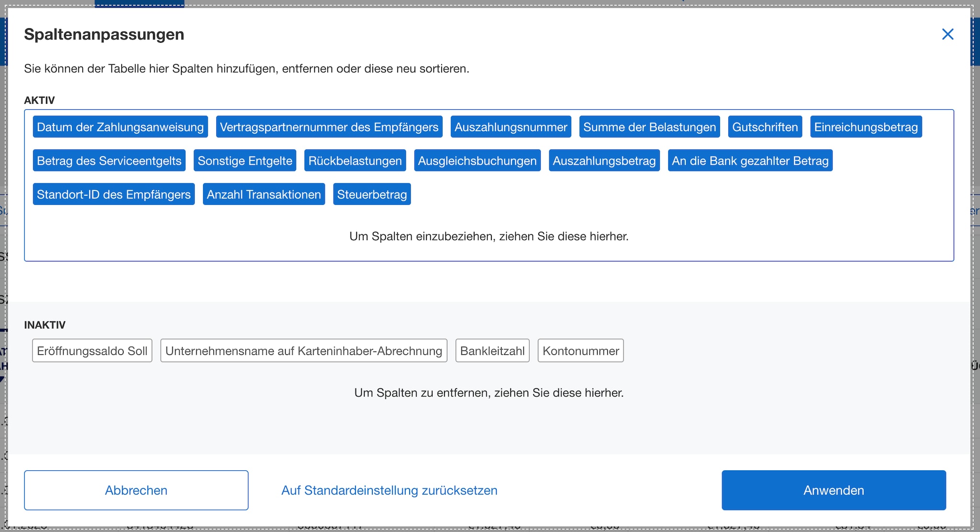Select the Unternehmensname auf Karteninhaber-Abrechnung chip
Viewport: 980px width, 532px height.
303,351
